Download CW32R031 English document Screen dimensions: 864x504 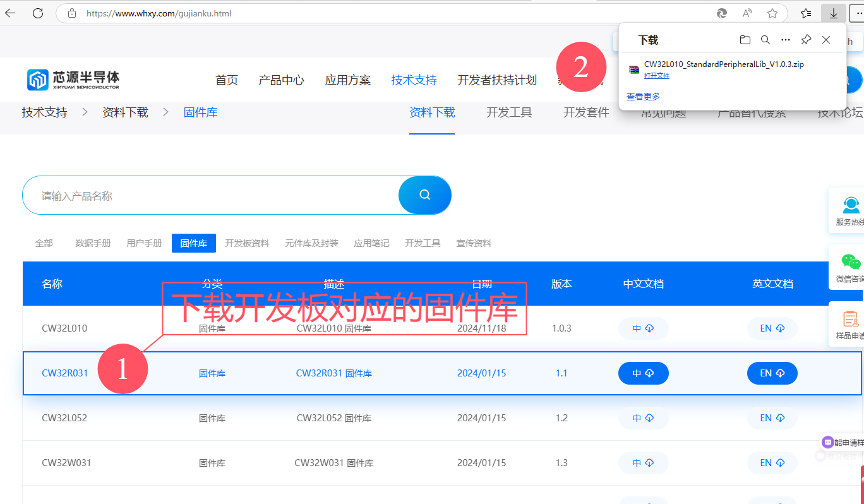(772, 373)
